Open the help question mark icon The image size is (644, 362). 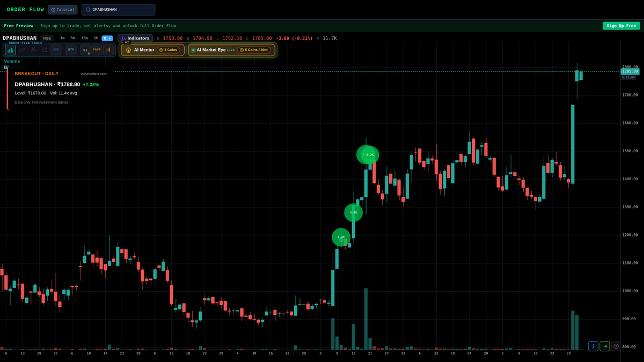[616, 346]
